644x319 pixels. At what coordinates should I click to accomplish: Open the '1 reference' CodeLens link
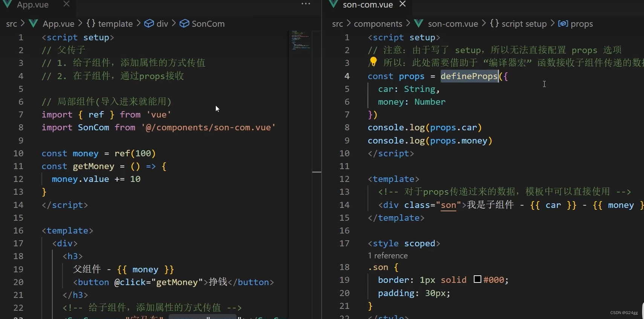click(388, 255)
